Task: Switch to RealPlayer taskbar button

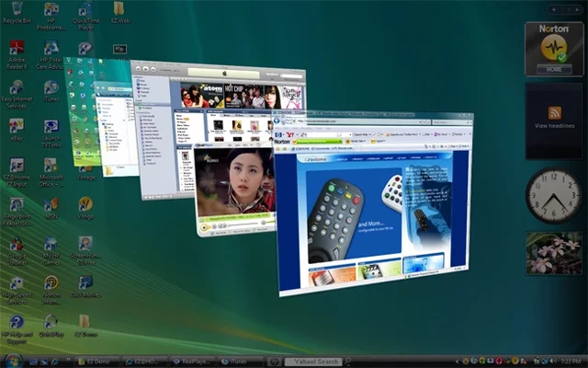Action: 193,362
